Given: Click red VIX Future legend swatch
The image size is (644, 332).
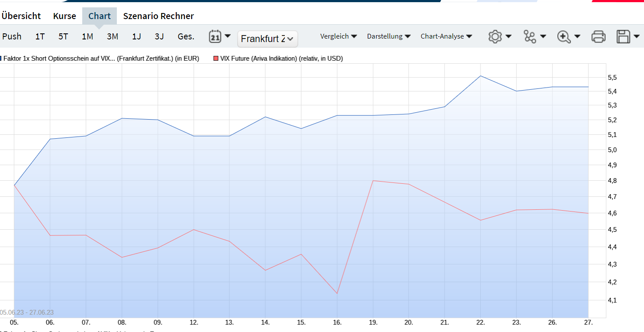Looking at the screenshot, I should point(216,59).
